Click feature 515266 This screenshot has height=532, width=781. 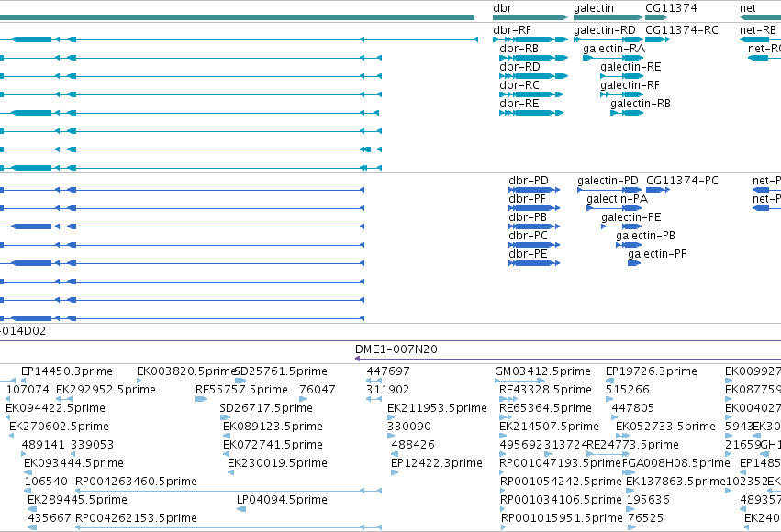click(628, 389)
